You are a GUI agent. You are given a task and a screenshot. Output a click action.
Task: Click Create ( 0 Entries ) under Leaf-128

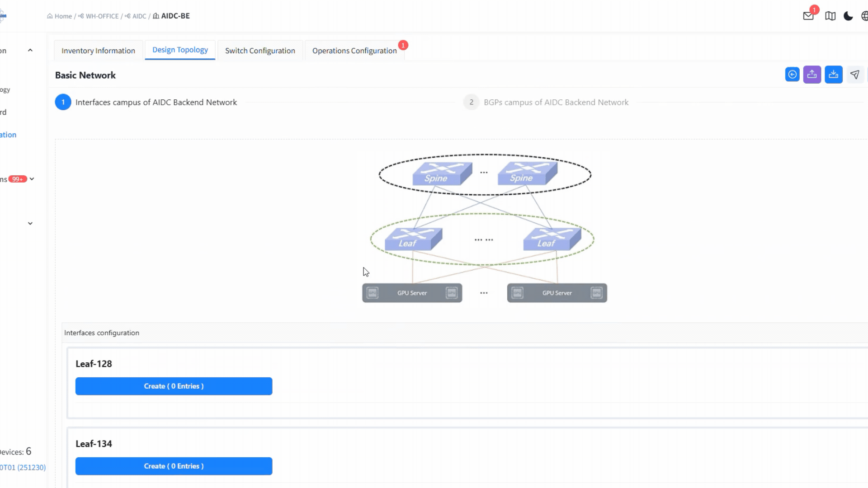(174, 386)
